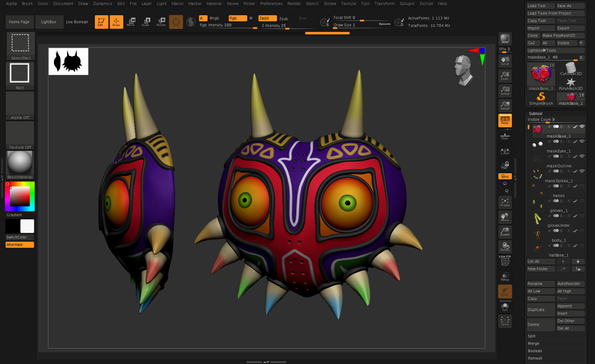
Task: Toggle XYZ rotation mode
Action: coord(505,176)
